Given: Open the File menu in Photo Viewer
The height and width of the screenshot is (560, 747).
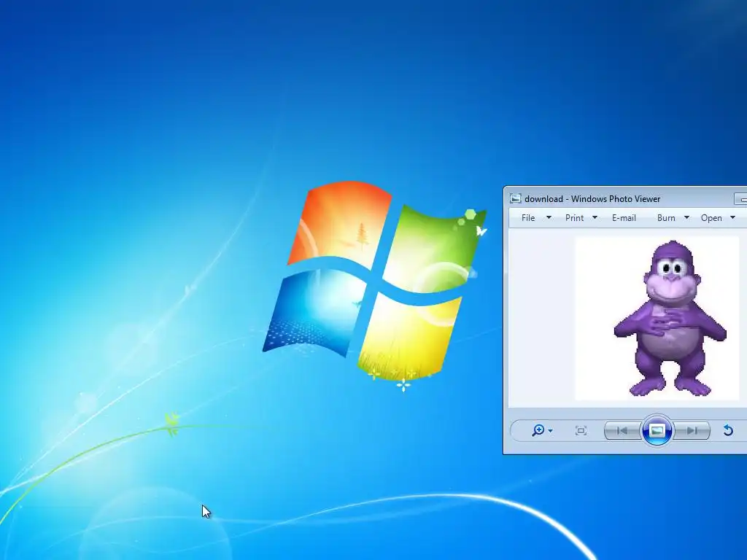Looking at the screenshot, I should 528,218.
